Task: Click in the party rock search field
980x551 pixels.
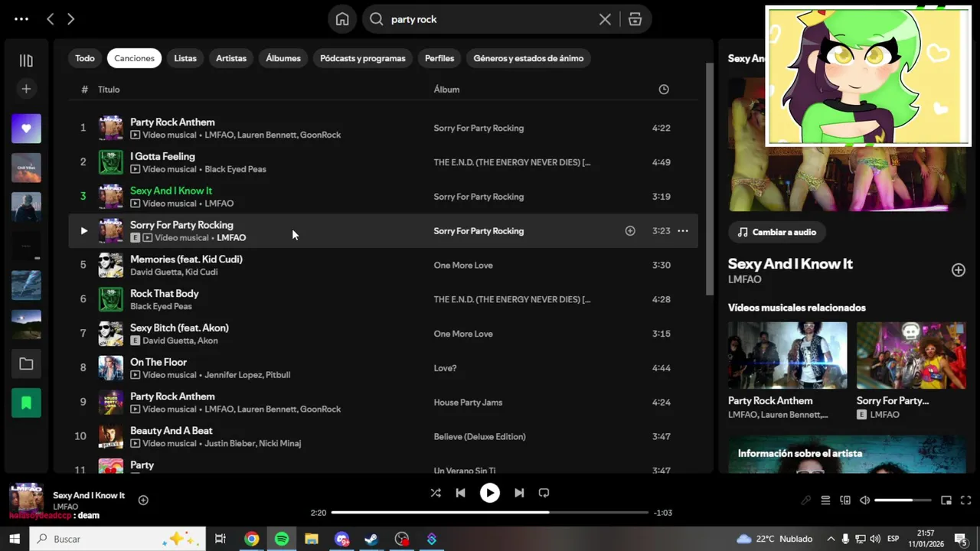Action: pos(490,19)
